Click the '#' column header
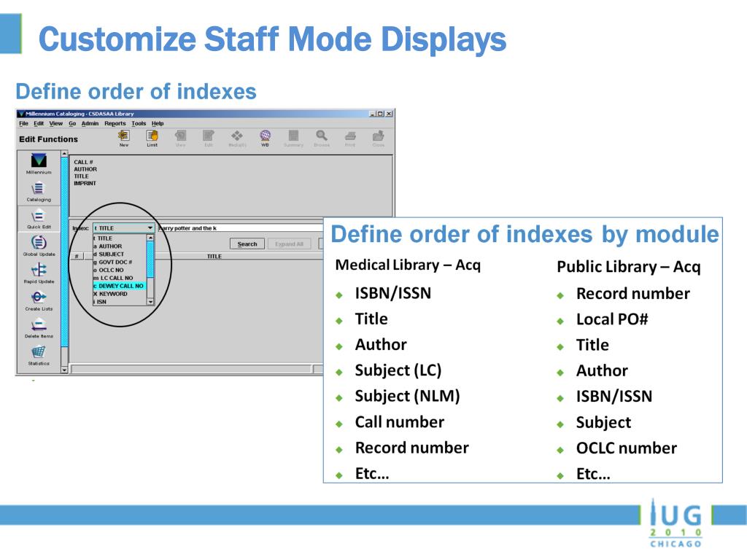 click(x=77, y=256)
